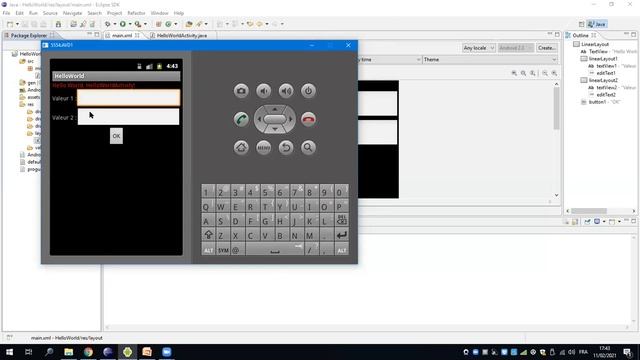Open the Any locale dropdown
The height and width of the screenshot is (360, 640).
tap(479, 48)
